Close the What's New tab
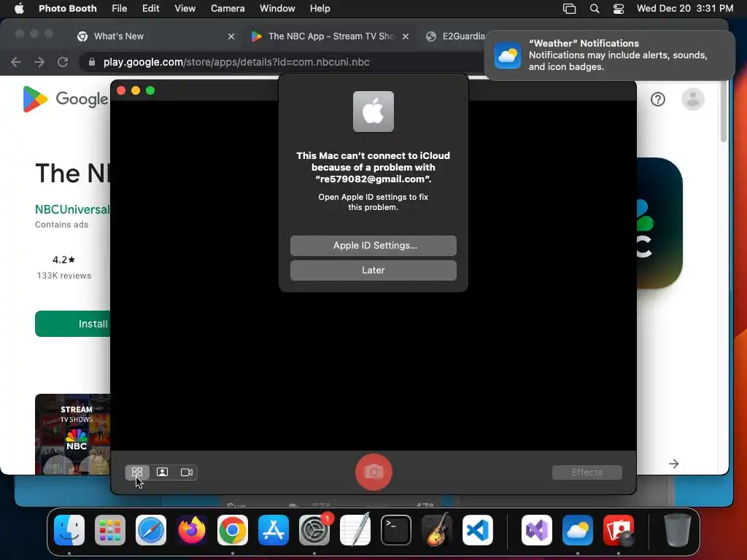747x560 pixels. point(231,36)
